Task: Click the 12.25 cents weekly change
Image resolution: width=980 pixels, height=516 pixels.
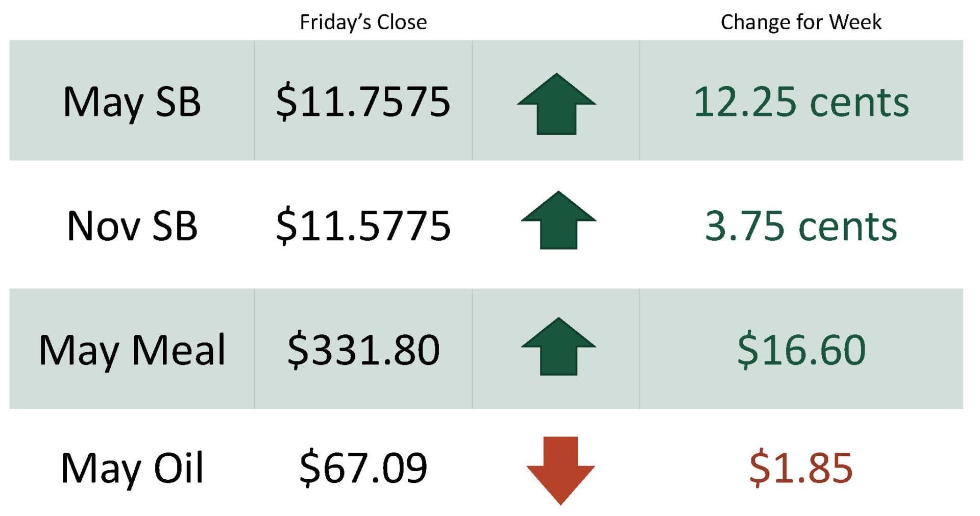Action: coord(800,102)
